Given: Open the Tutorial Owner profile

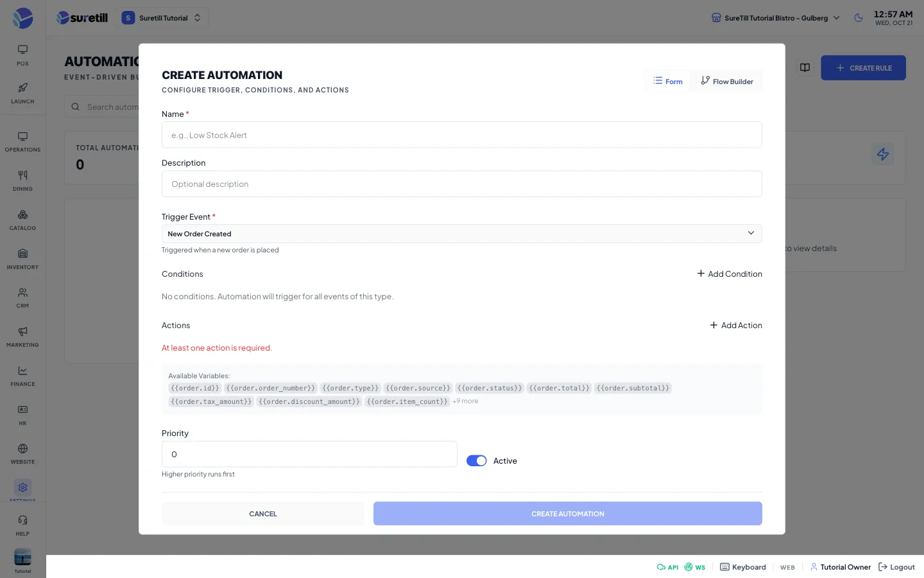Looking at the screenshot, I should pos(840,567).
